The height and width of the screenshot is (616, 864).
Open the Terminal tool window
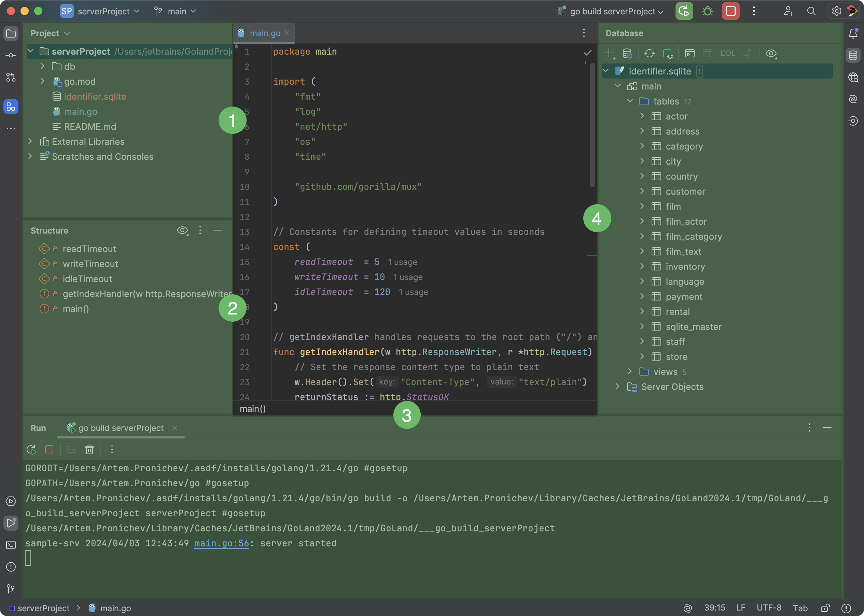[11, 545]
